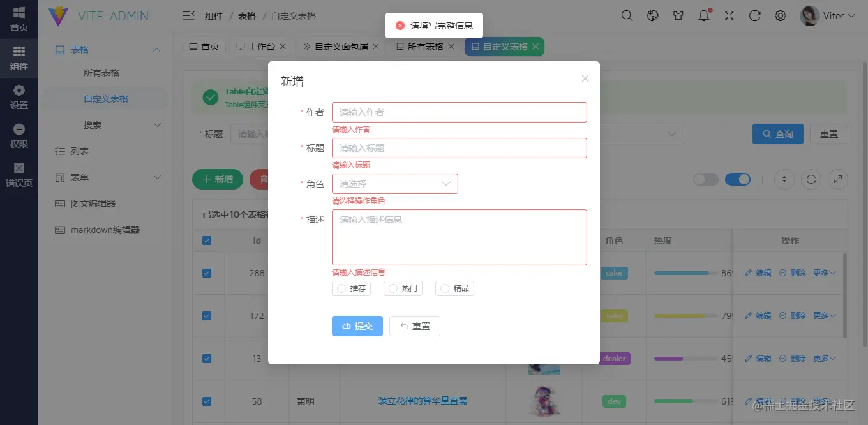Image resolution: width=868 pixels, height=425 pixels.
Task: Expand the table using the diagonal-arrows icon
Action: (838, 179)
